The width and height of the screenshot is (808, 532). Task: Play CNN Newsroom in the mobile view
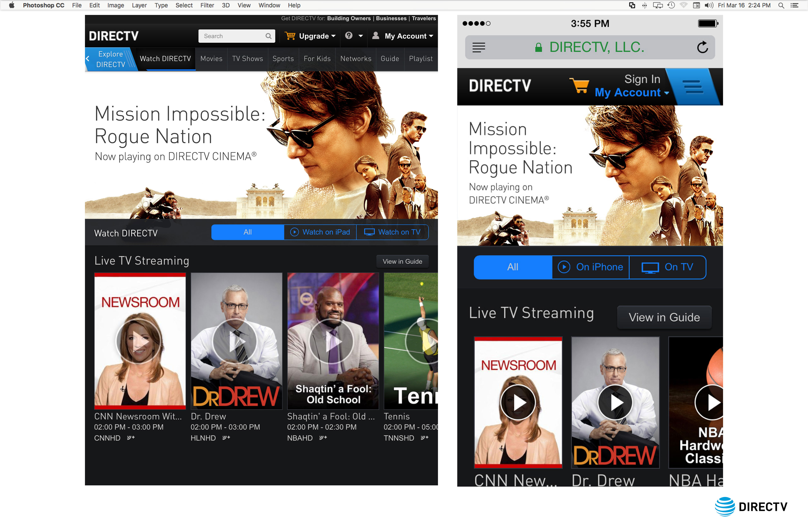coord(518,403)
